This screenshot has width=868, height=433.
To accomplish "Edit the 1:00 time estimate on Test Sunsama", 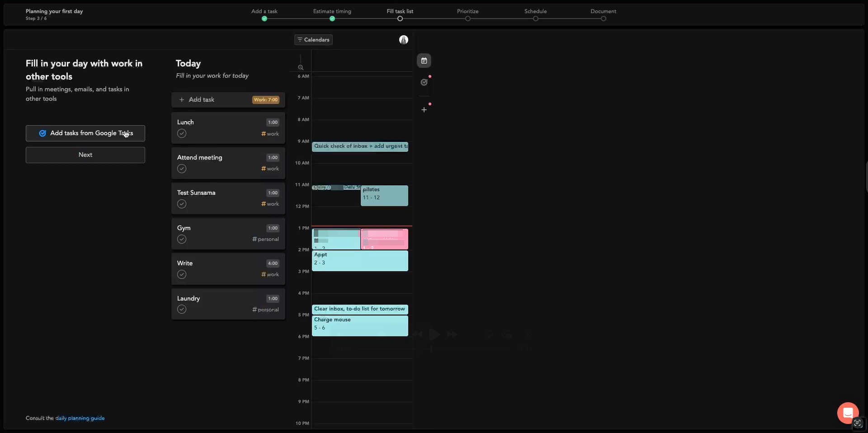I will tap(273, 193).
